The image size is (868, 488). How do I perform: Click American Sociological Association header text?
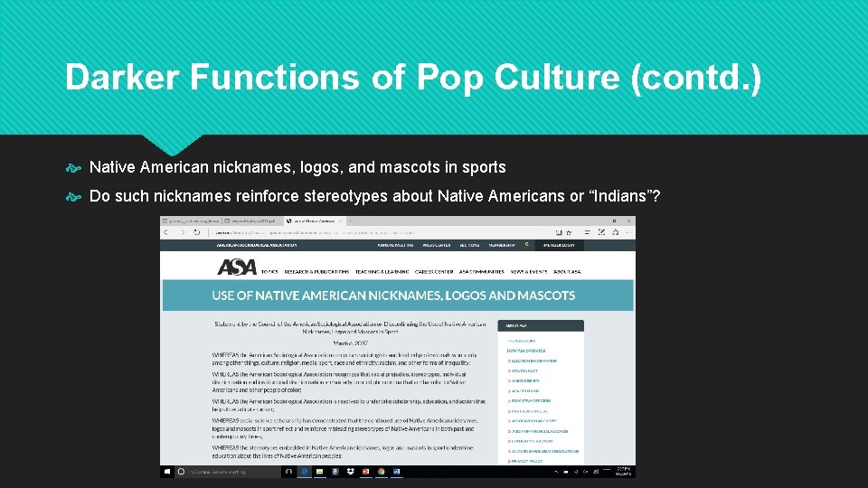tap(256, 245)
